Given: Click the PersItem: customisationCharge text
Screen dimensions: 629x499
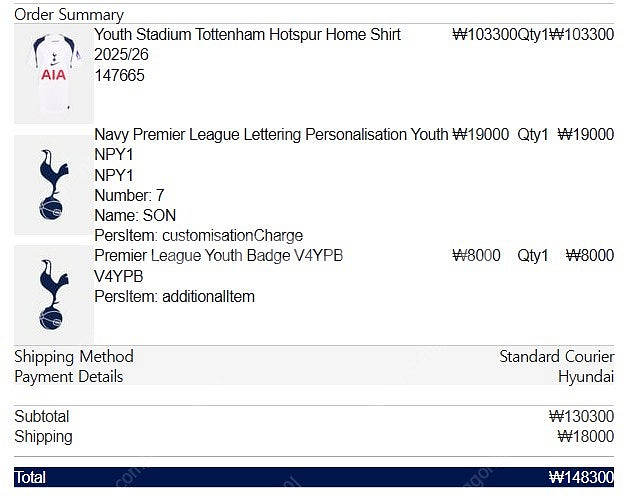Looking at the screenshot, I should [199, 235].
